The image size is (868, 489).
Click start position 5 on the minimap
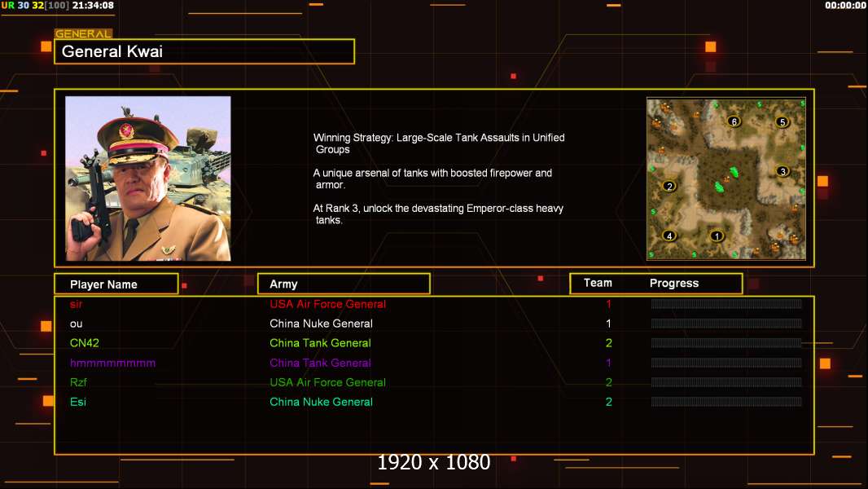(x=782, y=121)
